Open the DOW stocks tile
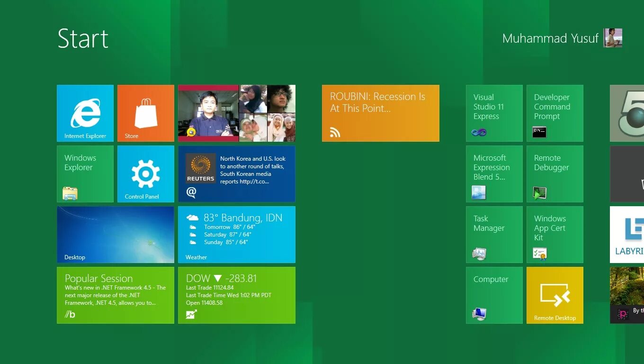 (x=237, y=295)
